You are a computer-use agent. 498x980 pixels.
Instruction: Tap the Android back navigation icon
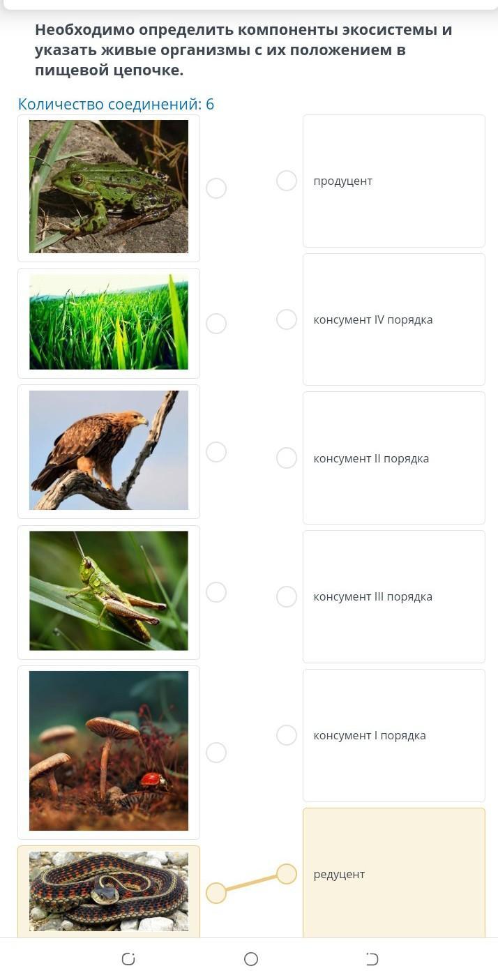point(372,959)
